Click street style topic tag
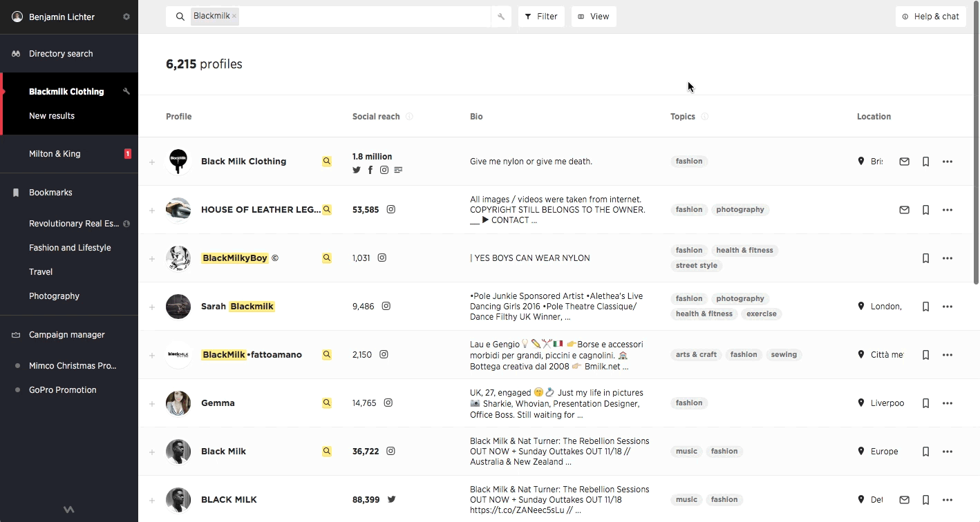The width and height of the screenshot is (980, 522). (697, 265)
